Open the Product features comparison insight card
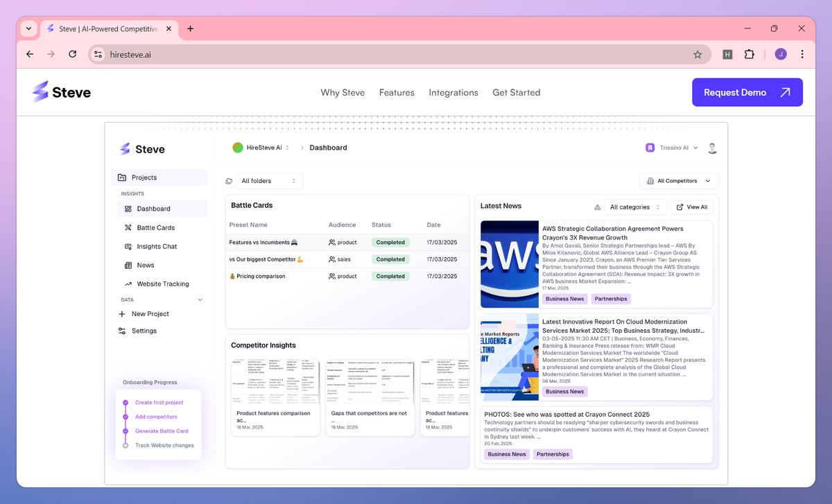 pyautogui.click(x=276, y=397)
